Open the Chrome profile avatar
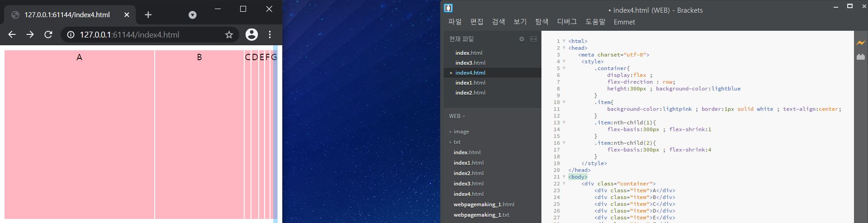This screenshot has width=868, height=223. [x=251, y=34]
